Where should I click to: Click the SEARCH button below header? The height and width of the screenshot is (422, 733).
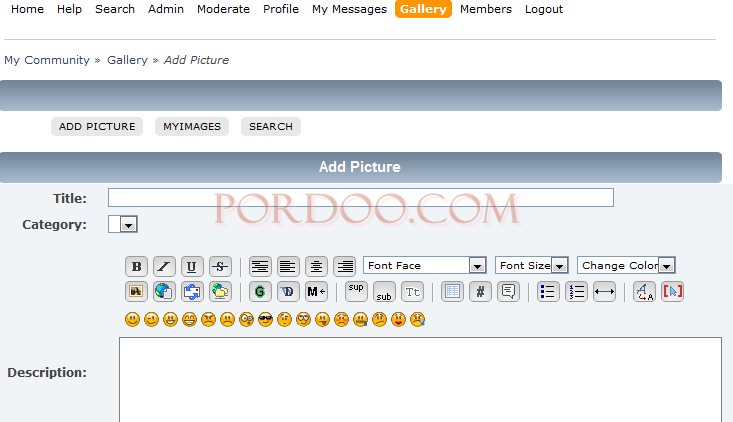tap(271, 127)
